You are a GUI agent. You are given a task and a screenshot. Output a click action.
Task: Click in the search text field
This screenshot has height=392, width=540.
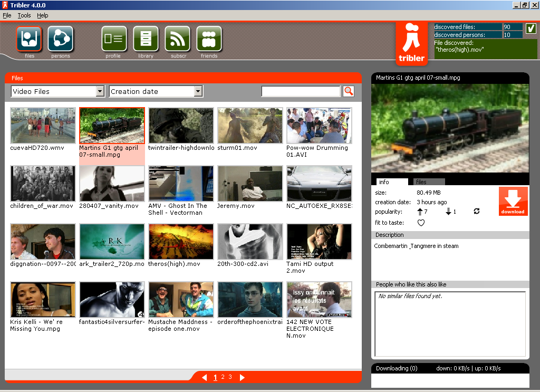click(301, 91)
